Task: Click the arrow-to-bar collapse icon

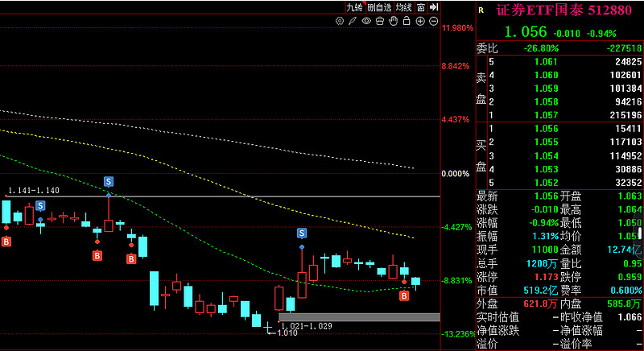Action: [434, 7]
